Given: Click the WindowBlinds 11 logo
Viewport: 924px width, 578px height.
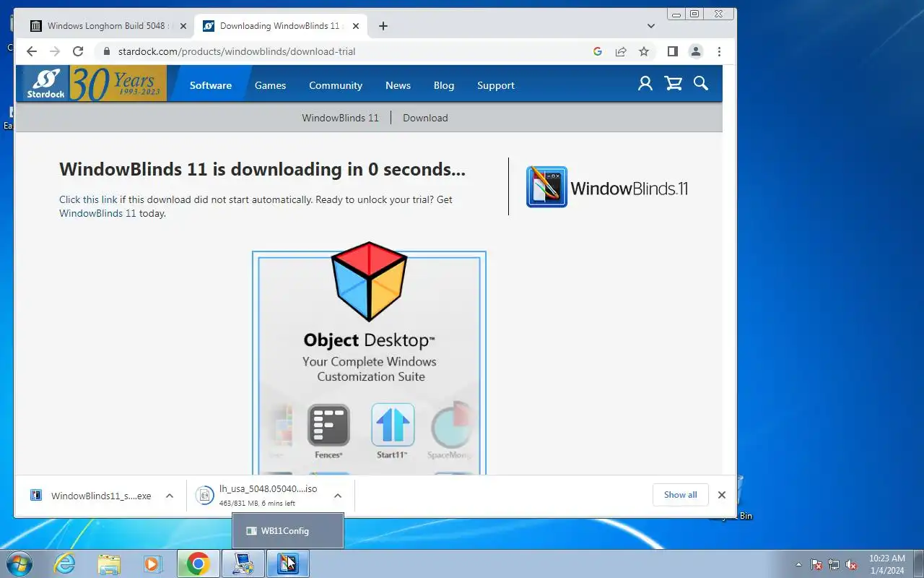Looking at the screenshot, I should click(607, 188).
